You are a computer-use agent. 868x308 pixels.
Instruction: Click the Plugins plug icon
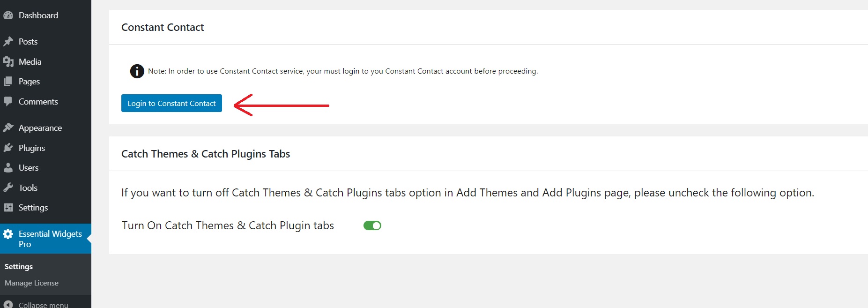[8, 148]
